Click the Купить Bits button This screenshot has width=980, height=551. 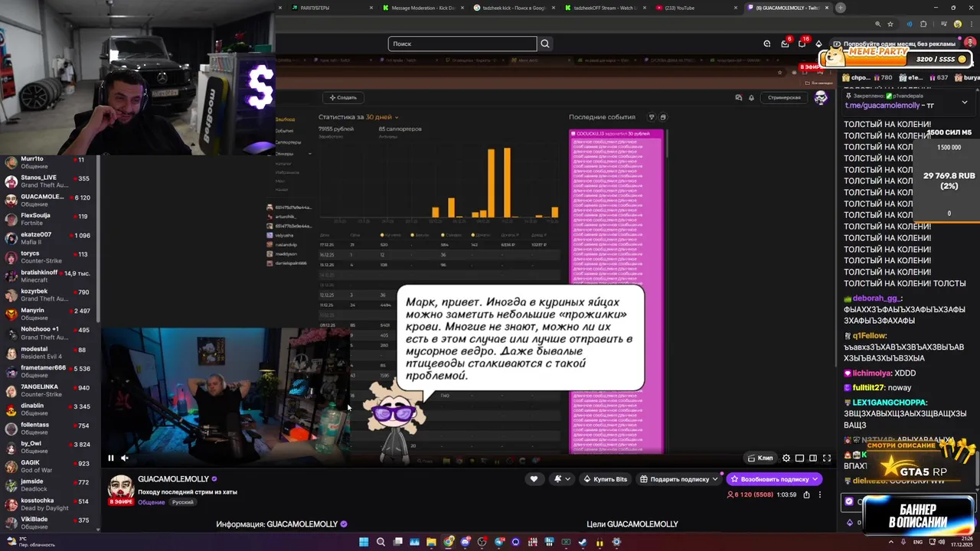point(605,479)
